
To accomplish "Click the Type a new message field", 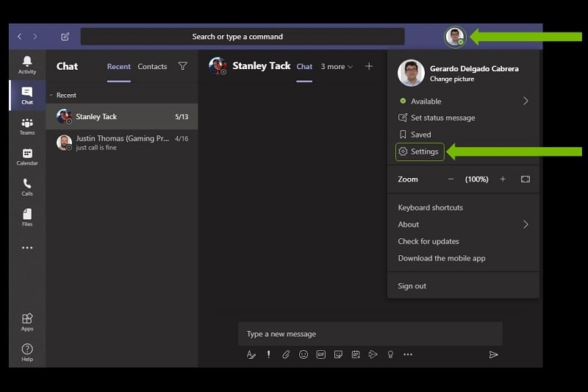I will [x=370, y=333].
